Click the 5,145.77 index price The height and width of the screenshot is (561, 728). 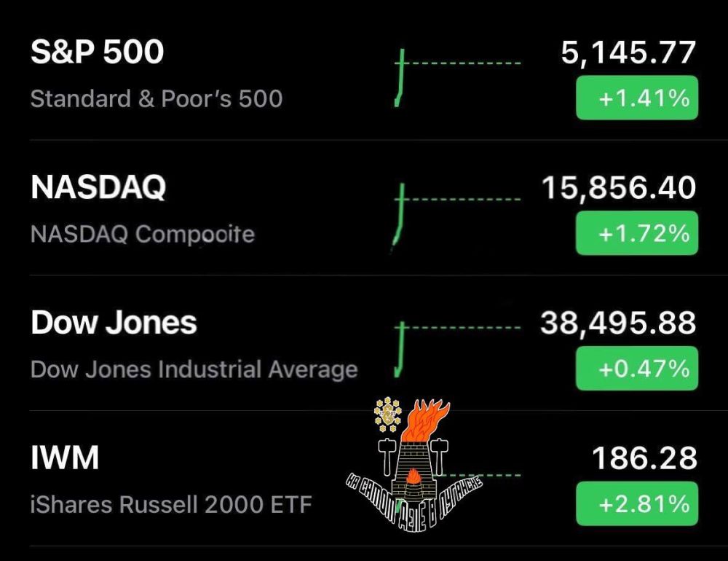tap(628, 52)
